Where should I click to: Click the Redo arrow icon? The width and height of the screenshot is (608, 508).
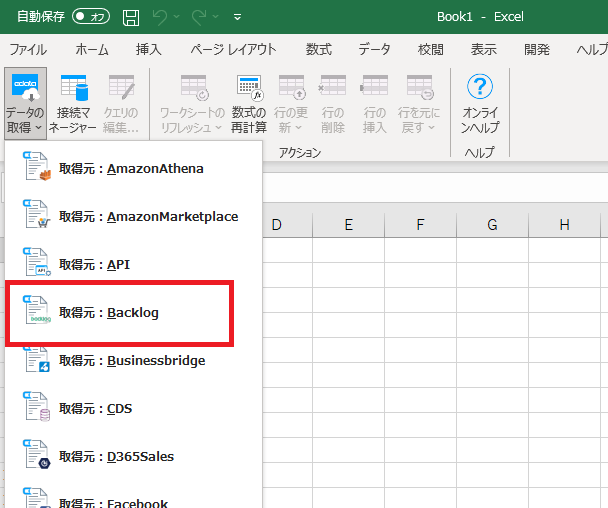click(199, 17)
